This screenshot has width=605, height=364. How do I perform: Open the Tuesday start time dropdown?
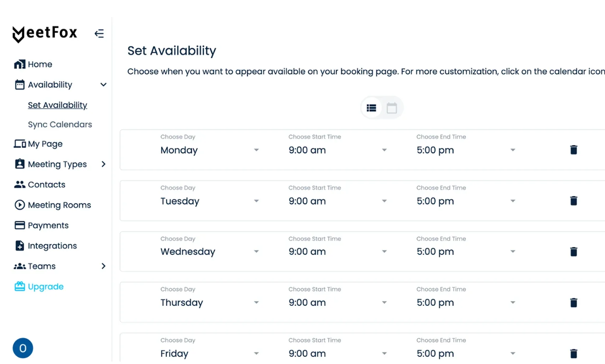point(338,201)
